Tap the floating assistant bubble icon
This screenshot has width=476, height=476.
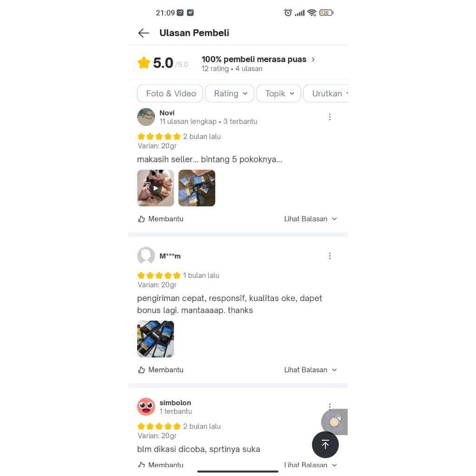[334, 422]
